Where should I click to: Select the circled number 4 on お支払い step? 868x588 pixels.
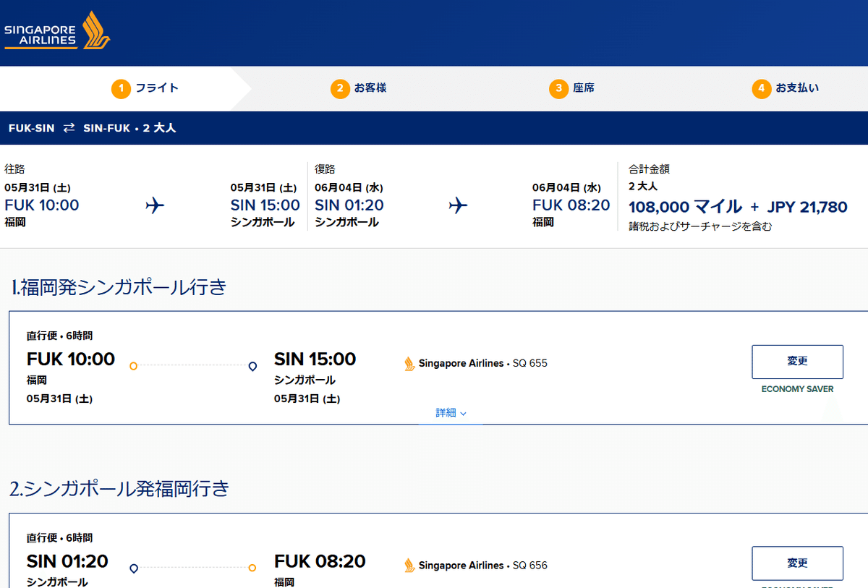tap(761, 88)
